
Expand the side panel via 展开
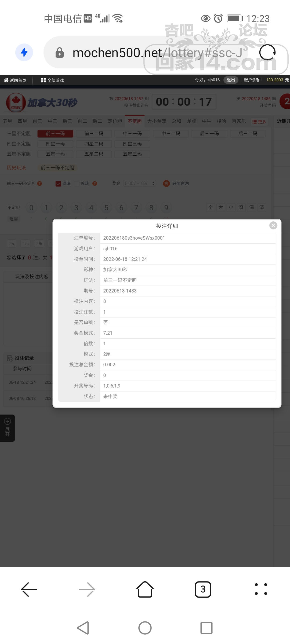[x=8, y=428]
